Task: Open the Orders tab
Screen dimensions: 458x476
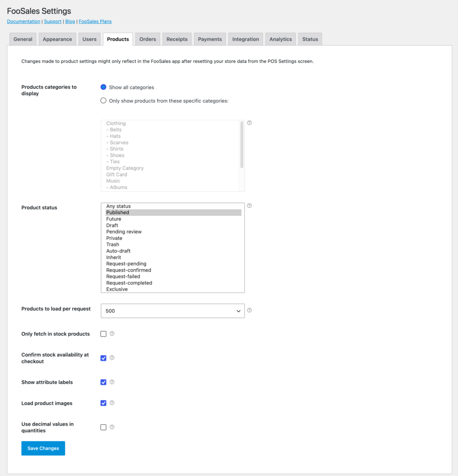Action: [147, 39]
